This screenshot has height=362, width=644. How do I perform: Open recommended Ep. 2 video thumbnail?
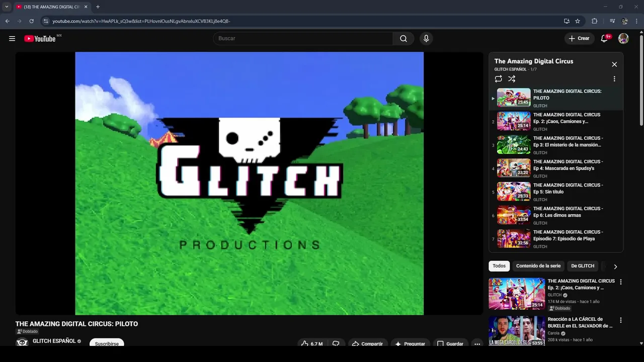(517, 294)
